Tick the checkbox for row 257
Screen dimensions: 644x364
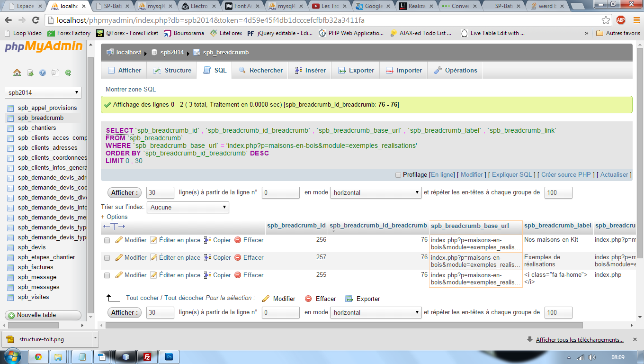pyautogui.click(x=107, y=258)
